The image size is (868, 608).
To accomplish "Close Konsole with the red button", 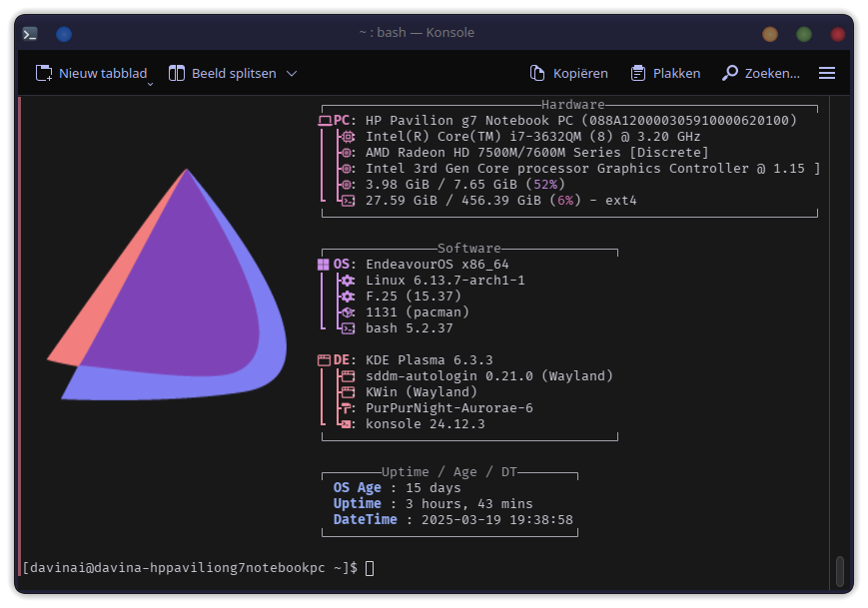I will click(838, 34).
